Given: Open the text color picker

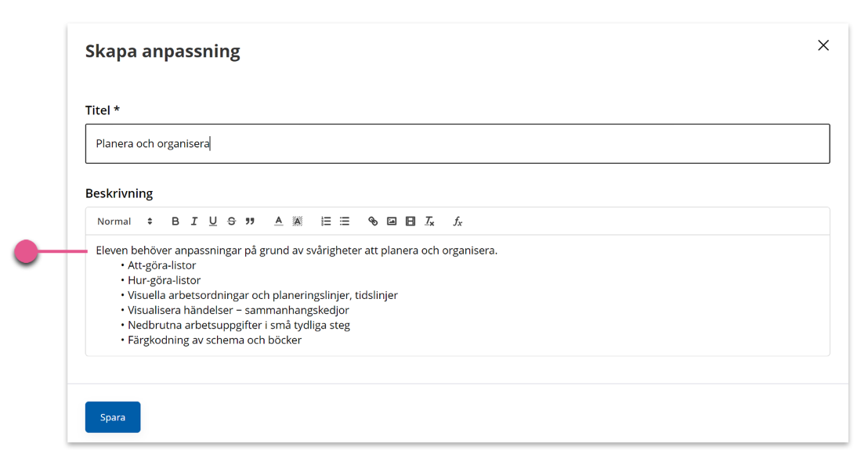Looking at the screenshot, I should 278,221.
